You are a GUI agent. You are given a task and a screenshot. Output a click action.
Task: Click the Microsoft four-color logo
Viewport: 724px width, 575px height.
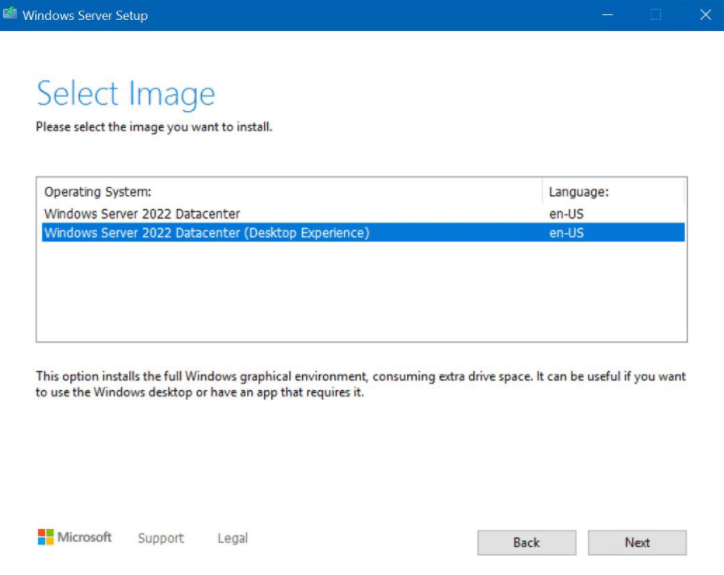[45, 538]
